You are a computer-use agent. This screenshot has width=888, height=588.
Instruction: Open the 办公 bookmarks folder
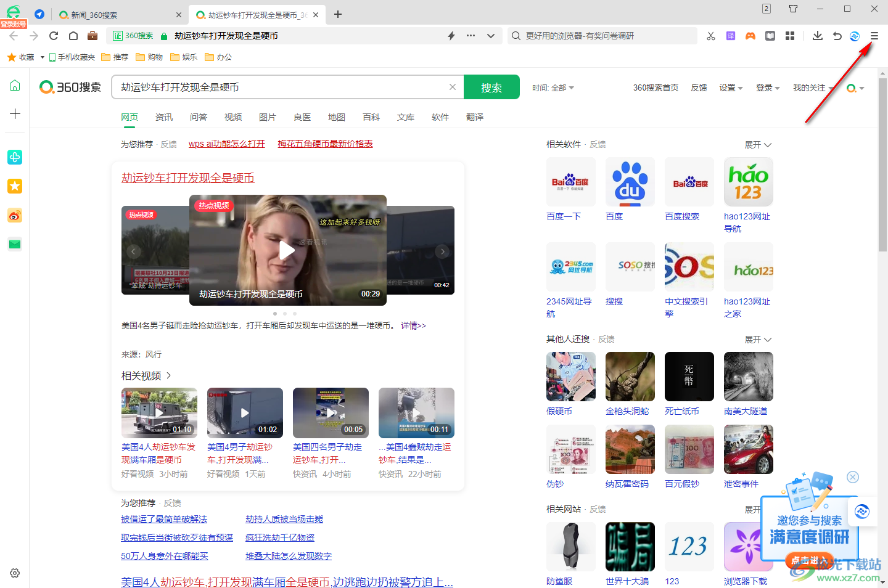(218, 57)
